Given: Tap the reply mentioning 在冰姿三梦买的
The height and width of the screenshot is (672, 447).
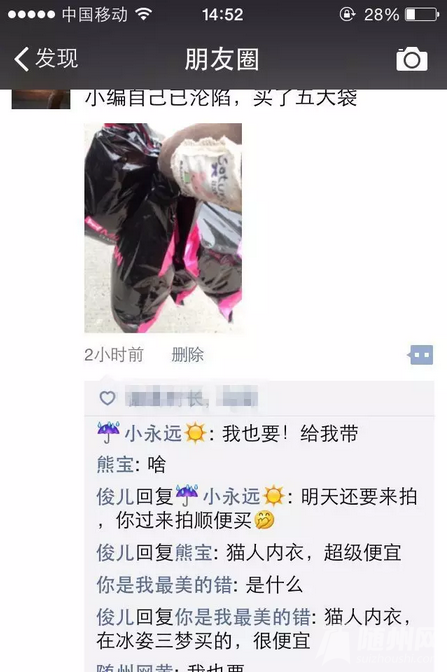Looking at the screenshot, I should [x=253, y=629].
